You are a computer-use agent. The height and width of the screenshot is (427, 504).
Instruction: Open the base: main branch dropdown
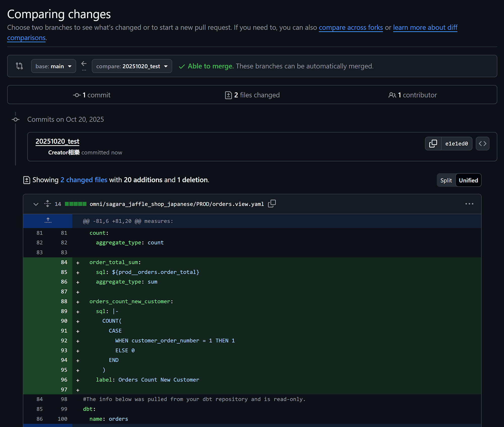click(53, 66)
